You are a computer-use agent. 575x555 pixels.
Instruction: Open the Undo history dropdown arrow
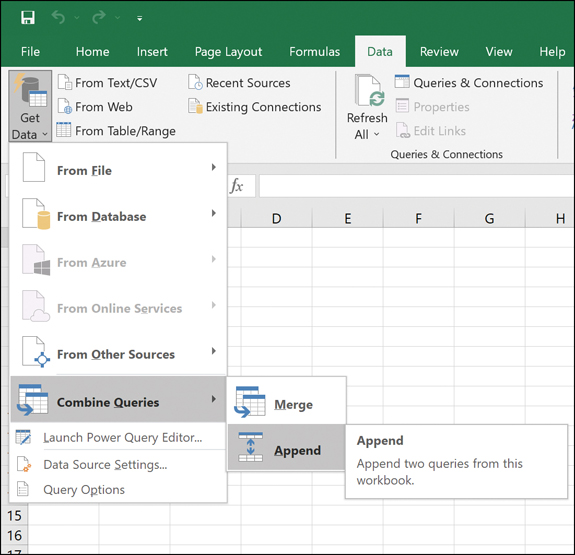click(77, 18)
